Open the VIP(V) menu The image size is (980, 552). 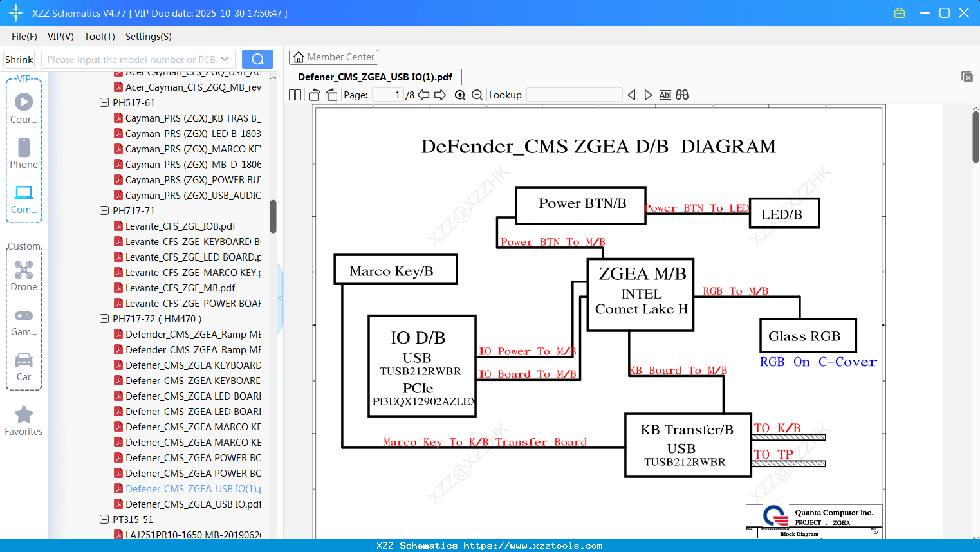(60, 37)
